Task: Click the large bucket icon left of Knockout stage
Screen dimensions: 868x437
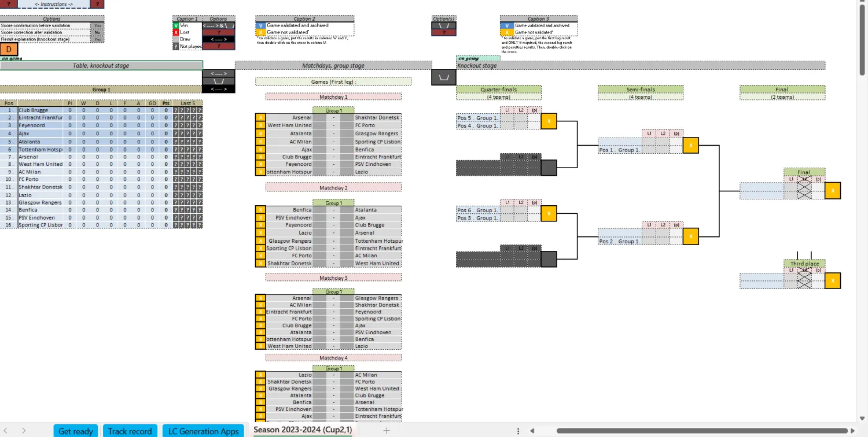Action: (x=443, y=77)
